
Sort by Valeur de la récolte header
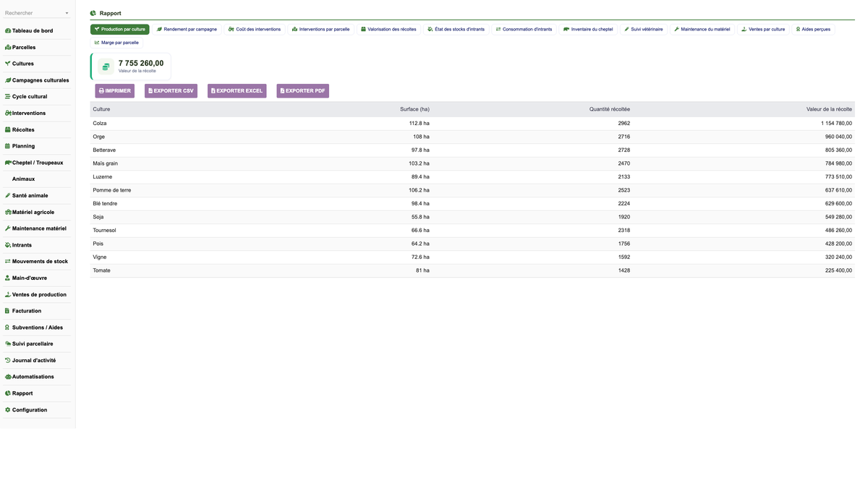pyautogui.click(x=829, y=109)
